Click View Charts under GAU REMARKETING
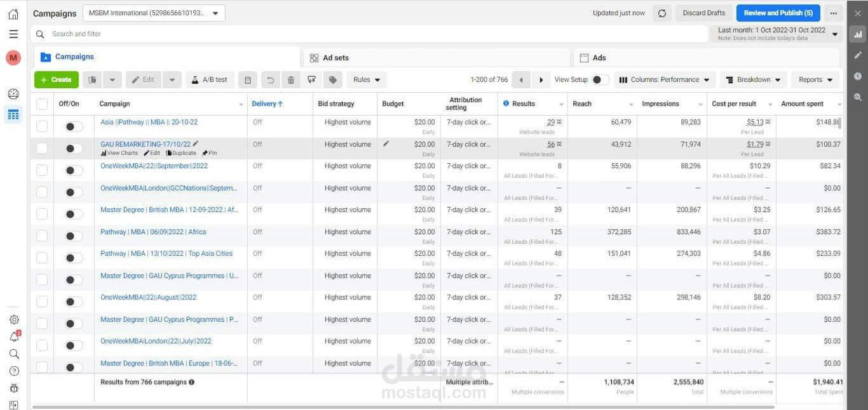The image size is (868, 410). point(119,153)
